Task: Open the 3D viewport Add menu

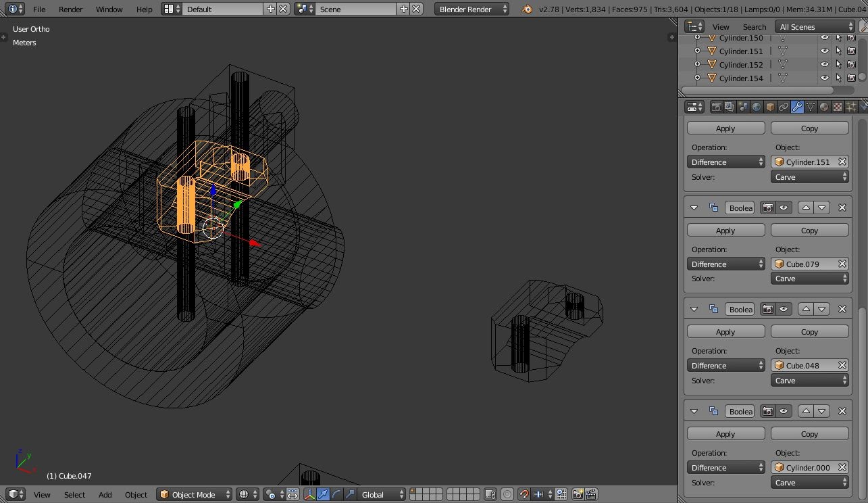Action: click(105, 494)
